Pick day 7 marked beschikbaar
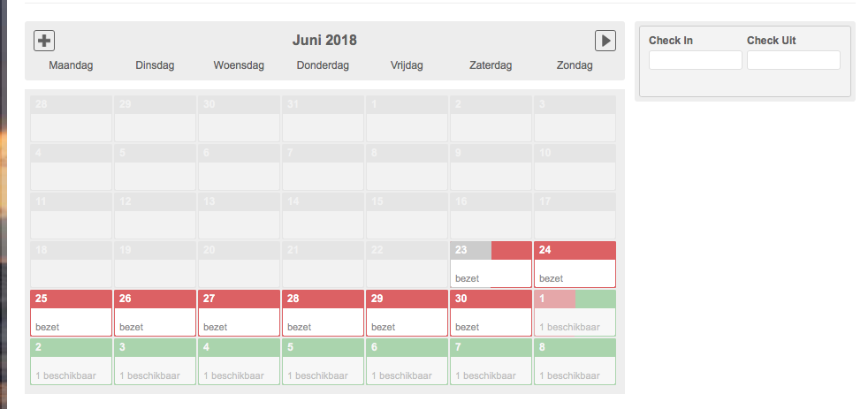This screenshot has height=409, width=868. click(x=491, y=361)
